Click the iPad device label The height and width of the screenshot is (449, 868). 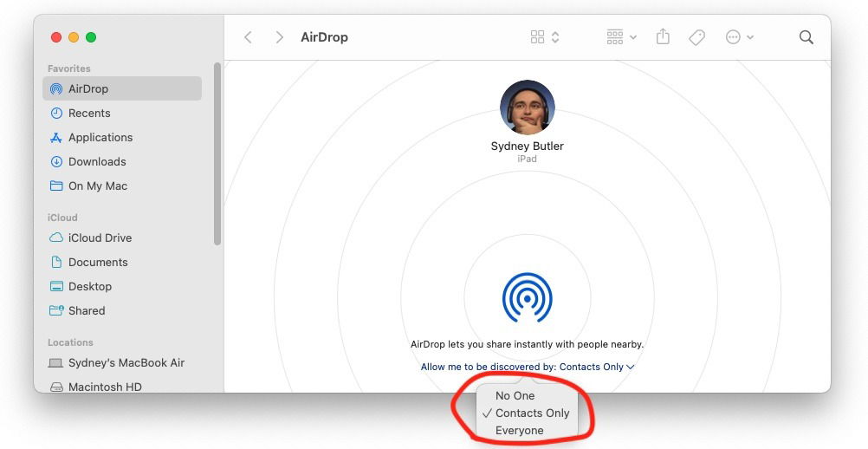tap(527, 159)
